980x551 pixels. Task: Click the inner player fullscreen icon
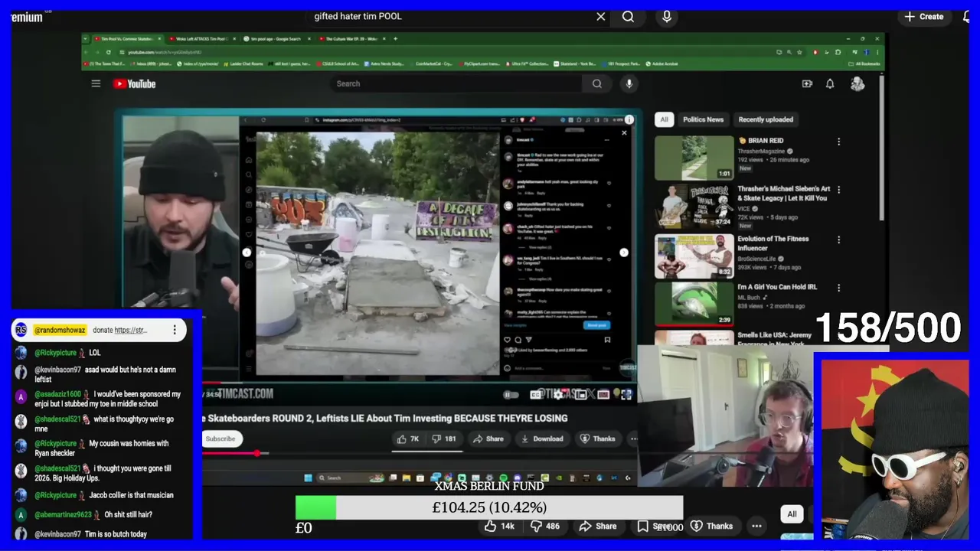pyautogui.click(x=626, y=395)
